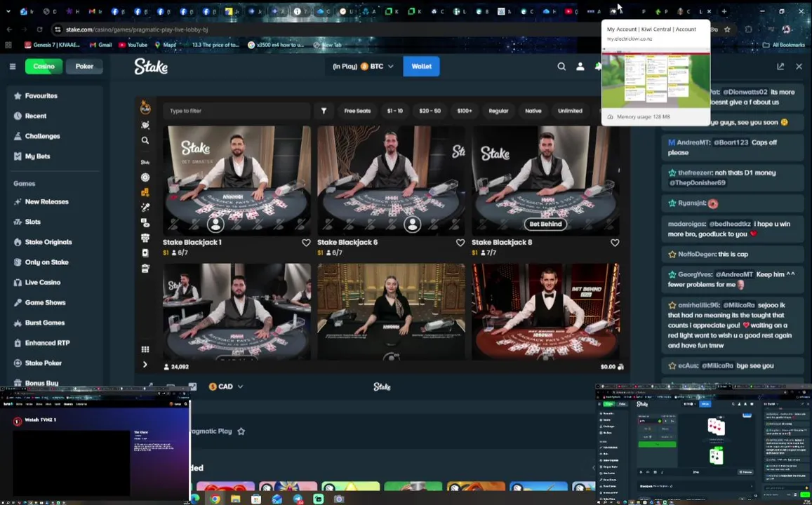The image size is (812, 505).
Task: Toggle the $20 - 50 filter chip
Action: 430,111
